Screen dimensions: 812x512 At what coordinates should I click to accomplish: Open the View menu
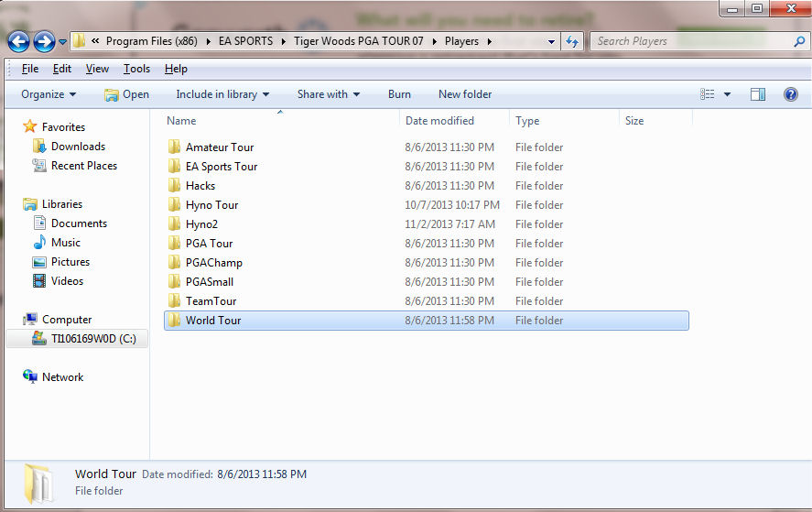point(97,69)
